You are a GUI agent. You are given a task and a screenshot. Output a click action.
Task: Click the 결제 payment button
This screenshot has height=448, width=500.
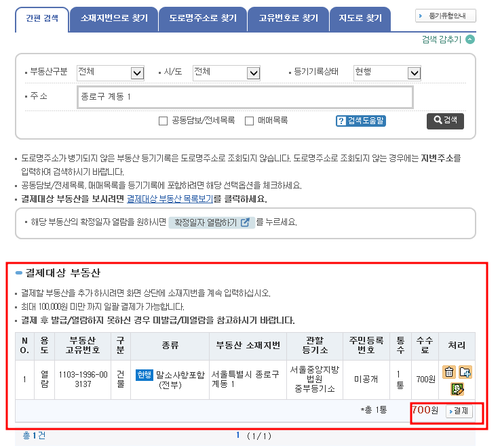click(459, 411)
